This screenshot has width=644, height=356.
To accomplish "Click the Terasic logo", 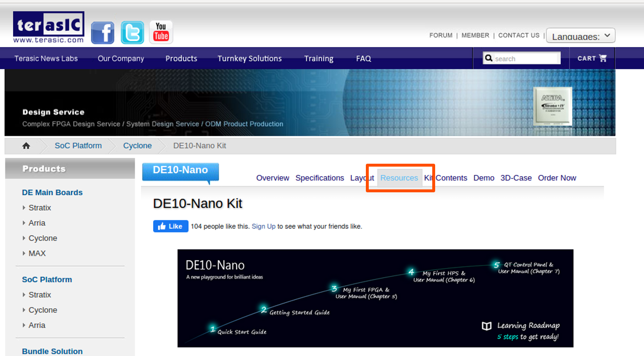I will point(48,28).
